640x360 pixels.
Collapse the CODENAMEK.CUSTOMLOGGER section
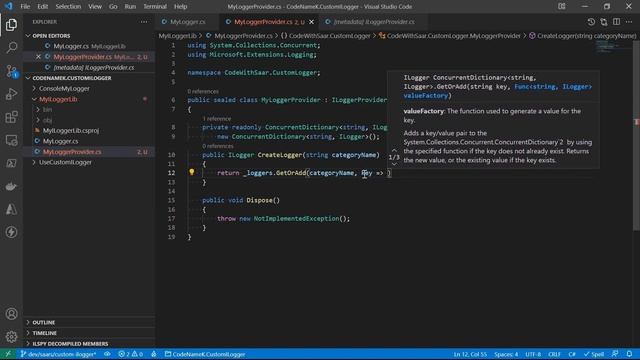tap(89, 78)
